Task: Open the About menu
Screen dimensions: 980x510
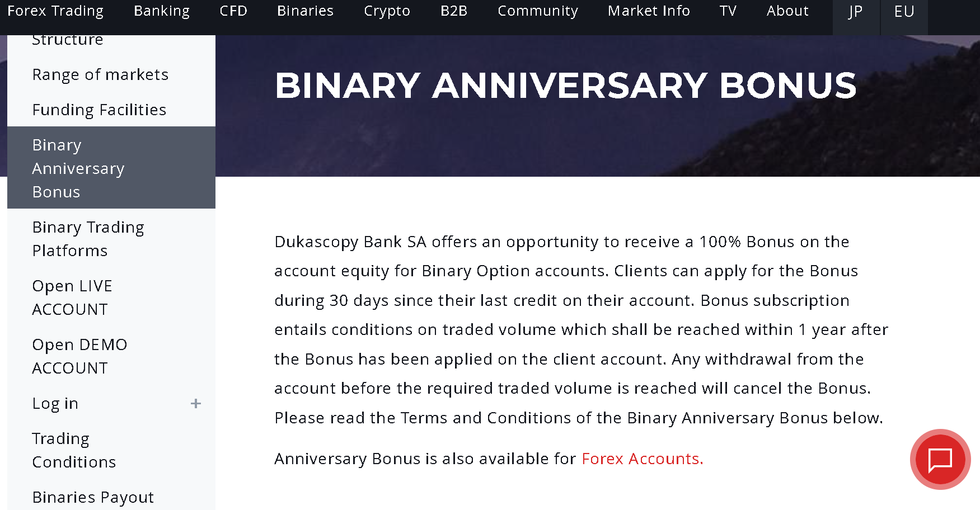Action: 787,11
